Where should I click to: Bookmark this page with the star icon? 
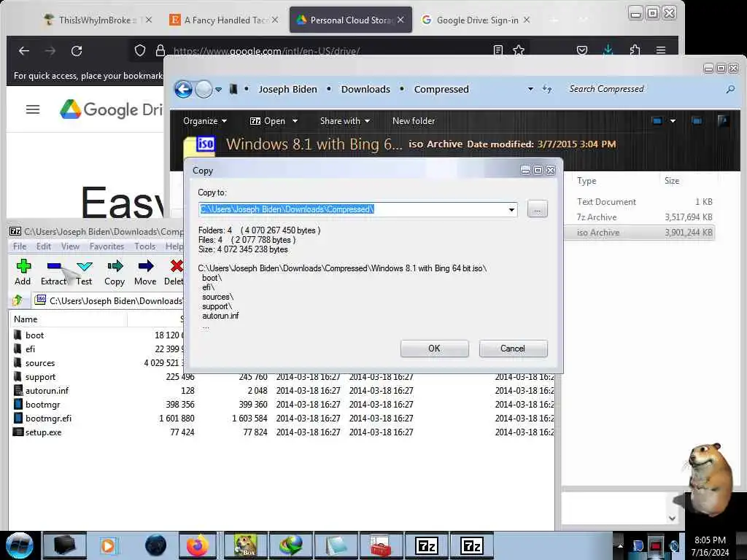pyautogui.click(x=519, y=50)
